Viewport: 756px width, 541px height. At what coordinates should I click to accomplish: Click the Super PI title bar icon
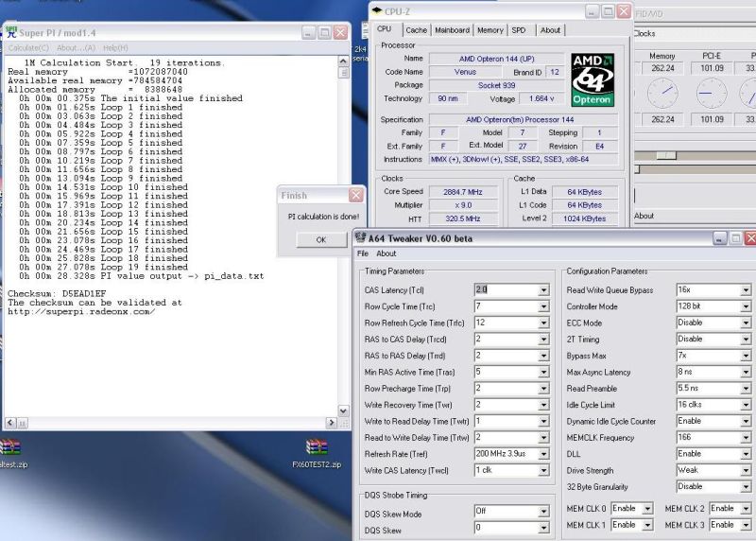pyautogui.click(x=10, y=32)
